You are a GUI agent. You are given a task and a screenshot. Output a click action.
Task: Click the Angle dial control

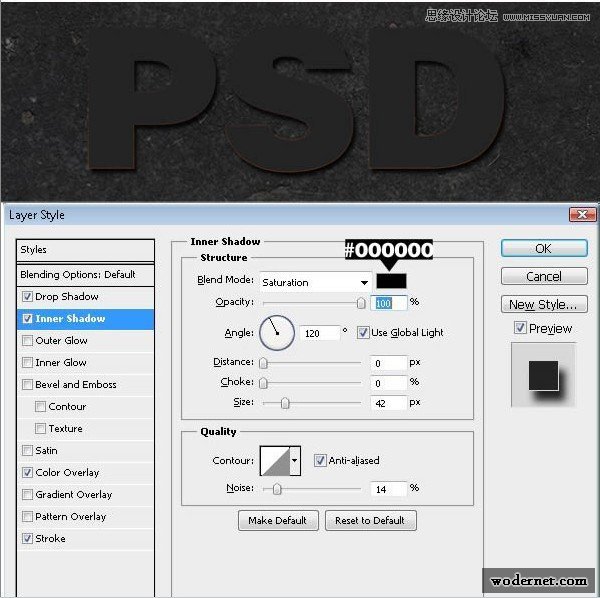[277, 333]
